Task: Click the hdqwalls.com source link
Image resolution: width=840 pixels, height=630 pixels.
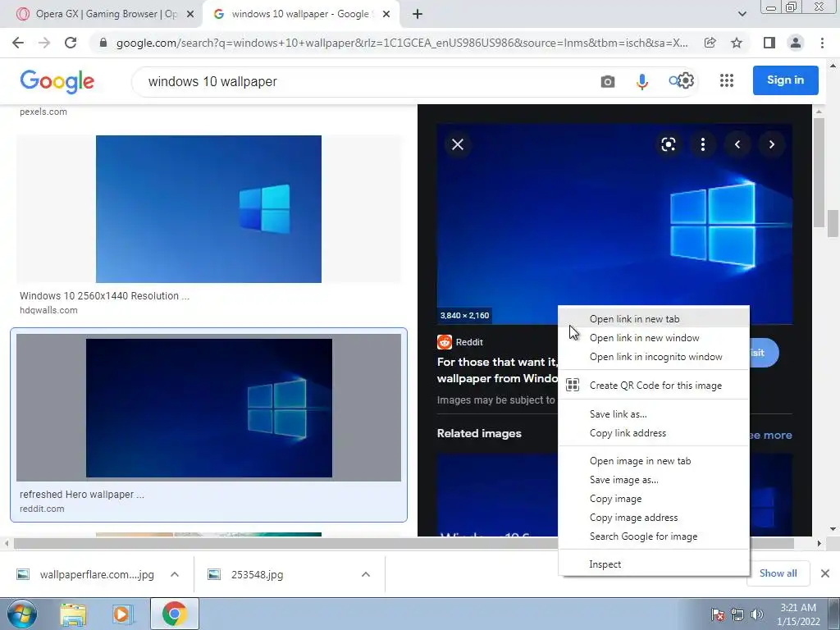Action: click(x=48, y=309)
